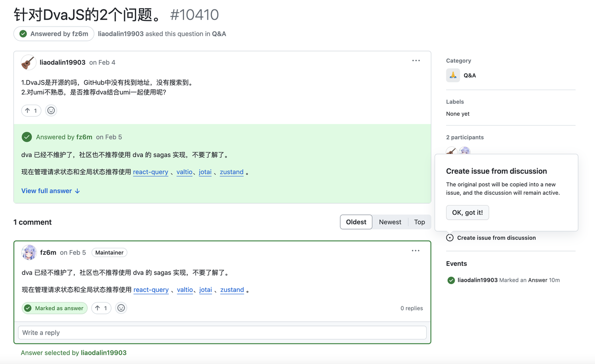Toggle upvote on the original question
Viewport: 595px width, 364px height.
(31, 110)
